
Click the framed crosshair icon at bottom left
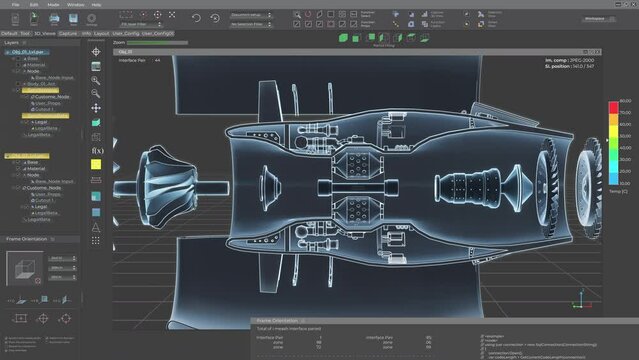coord(20,318)
